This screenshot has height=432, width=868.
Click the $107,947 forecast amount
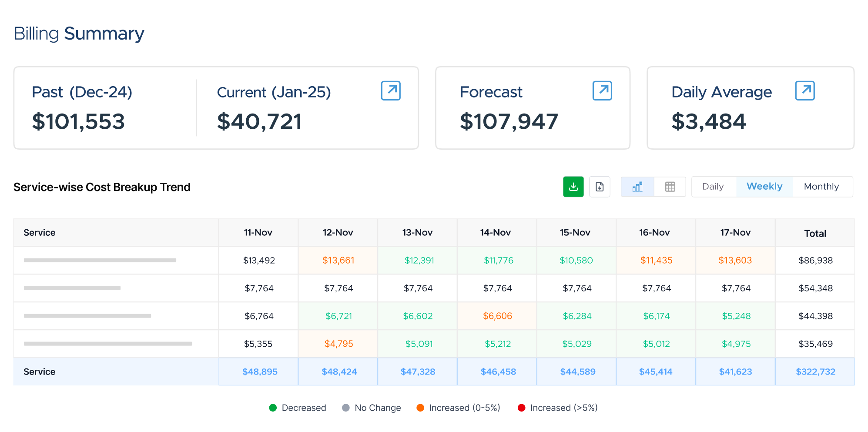tap(509, 121)
